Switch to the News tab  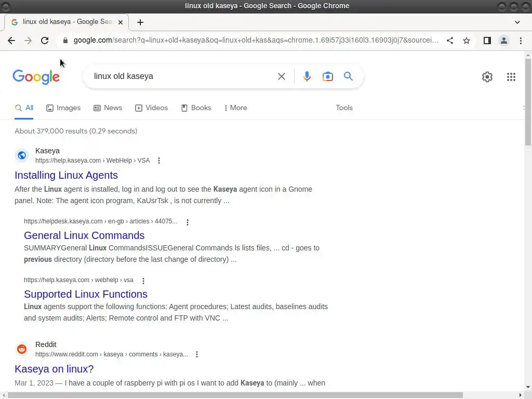108,108
